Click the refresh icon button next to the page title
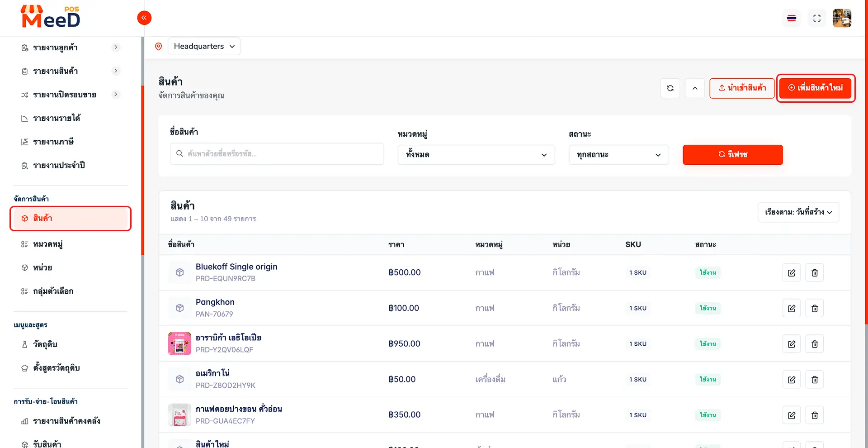The width and height of the screenshot is (868, 448). point(670,88)
